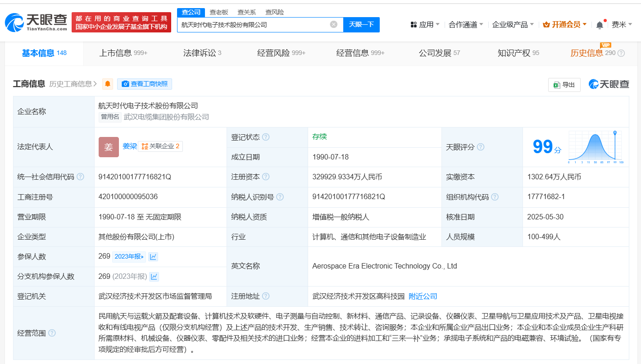The width and height of the screenshot is (641, 364).
Task: Click the trend chart icon beside 分支机构参保人数
Action: (154, 277)
